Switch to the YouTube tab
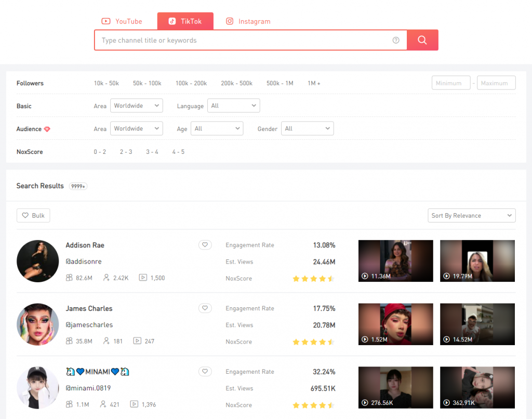This screenshot has width=532, height=419. point(122,21)
